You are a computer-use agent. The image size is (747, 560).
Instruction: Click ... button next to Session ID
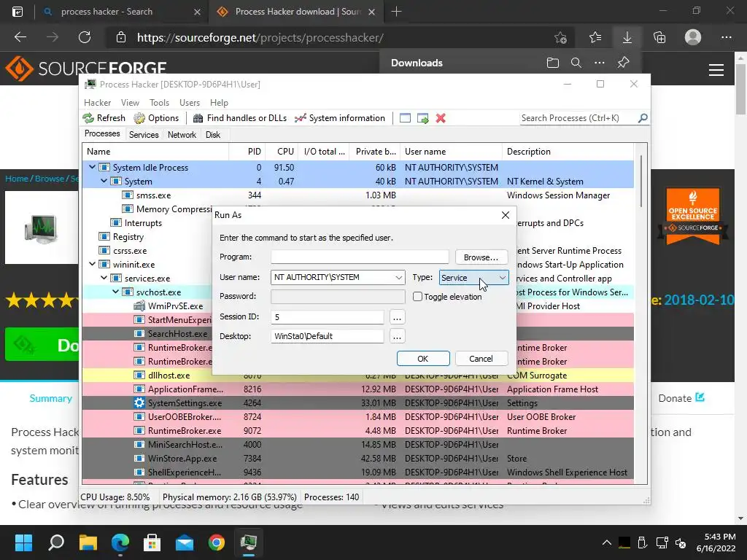click(397, 316)
